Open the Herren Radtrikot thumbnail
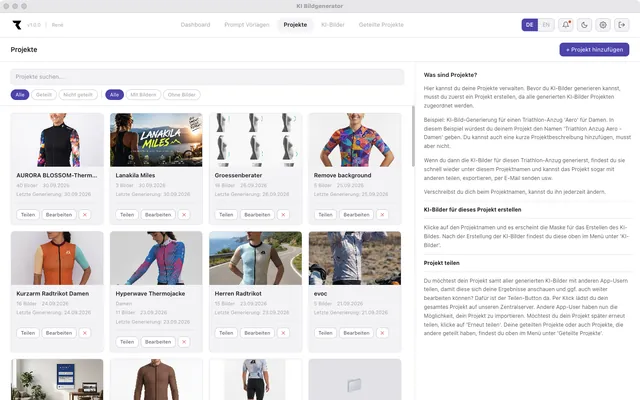The height and width of the screenshot is (400, 640). [x=256, y=258]
